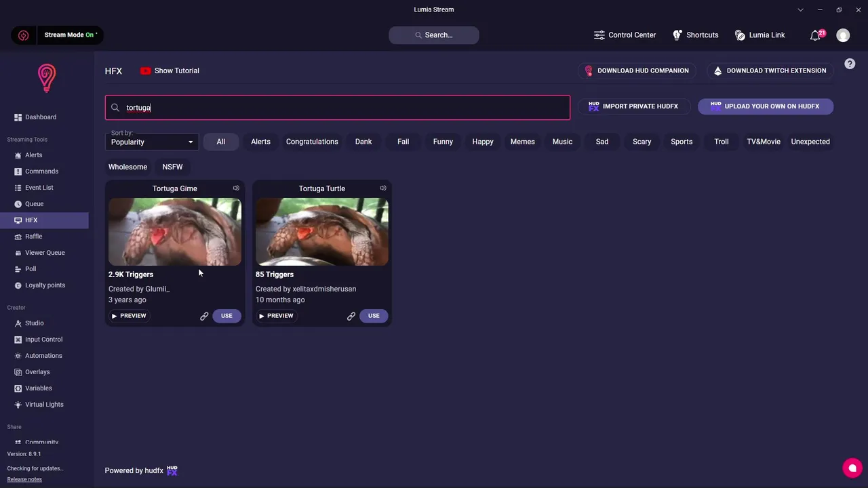This screenshot has height=488, width=868.
Task: Click Import Private HUDFX button
Action: (633, 106)
